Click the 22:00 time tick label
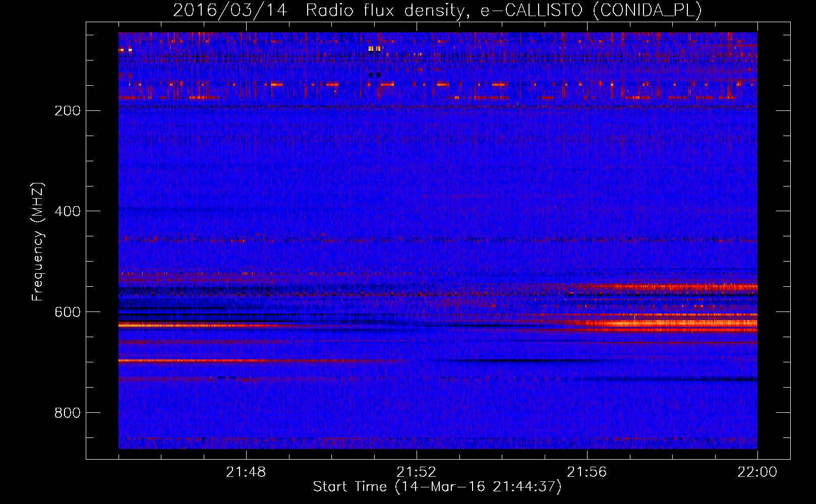The image size is (816, 504). [x=757, y=472]
